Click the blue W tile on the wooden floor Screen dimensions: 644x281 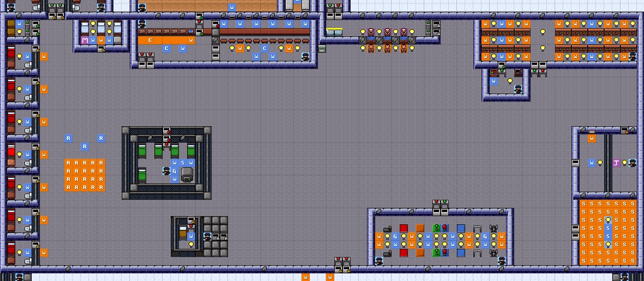click(x=232, y=7)
